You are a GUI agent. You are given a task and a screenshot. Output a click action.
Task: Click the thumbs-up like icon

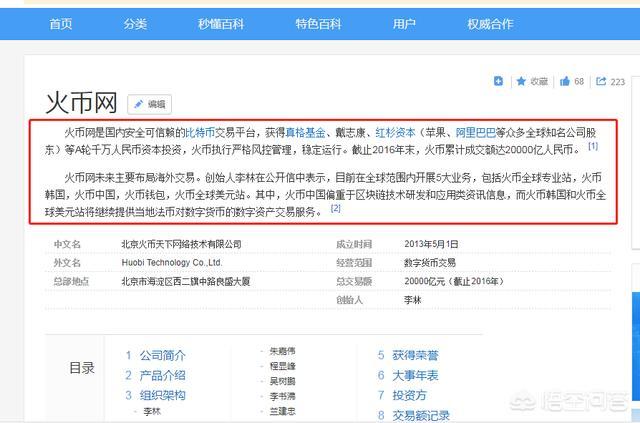565,81
